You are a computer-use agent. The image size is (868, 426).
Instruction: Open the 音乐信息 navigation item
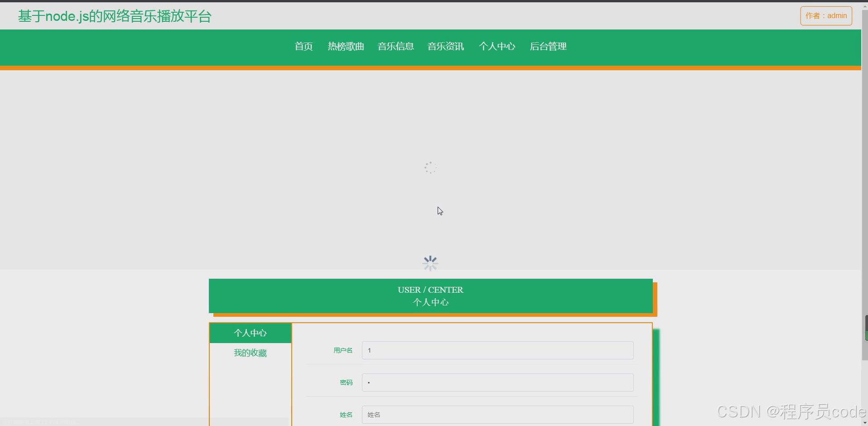click(395, 46)
